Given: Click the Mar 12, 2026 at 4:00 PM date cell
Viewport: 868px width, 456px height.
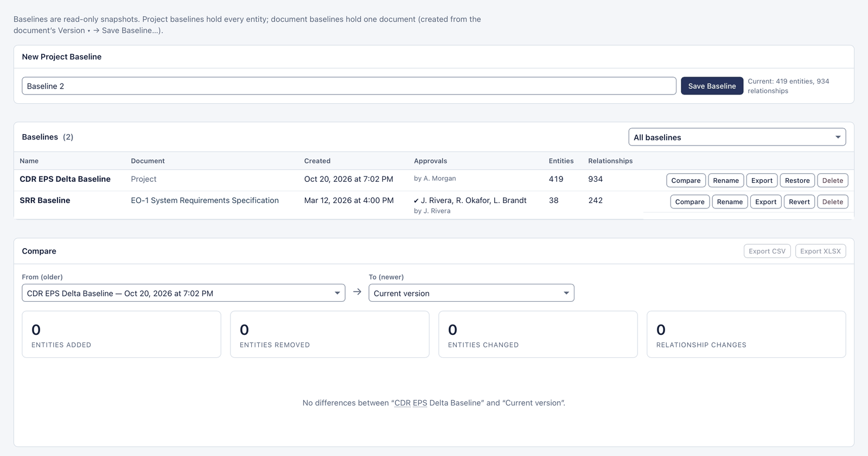Looking at the screenshot, I should tap(349, 200).
